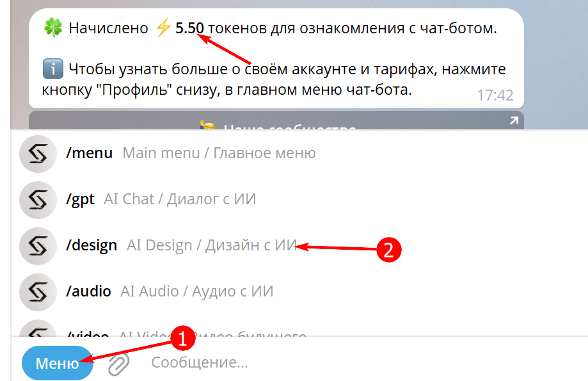Open the expand arrow on Наше сообщество message
This screenshot has width=588, height=381.
pyautogui.click(x=512, y=121)
